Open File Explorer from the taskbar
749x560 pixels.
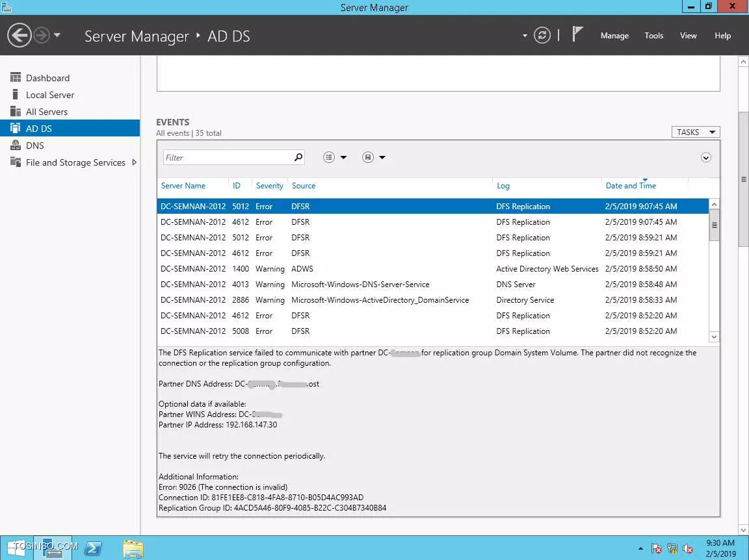pos(133,548)
